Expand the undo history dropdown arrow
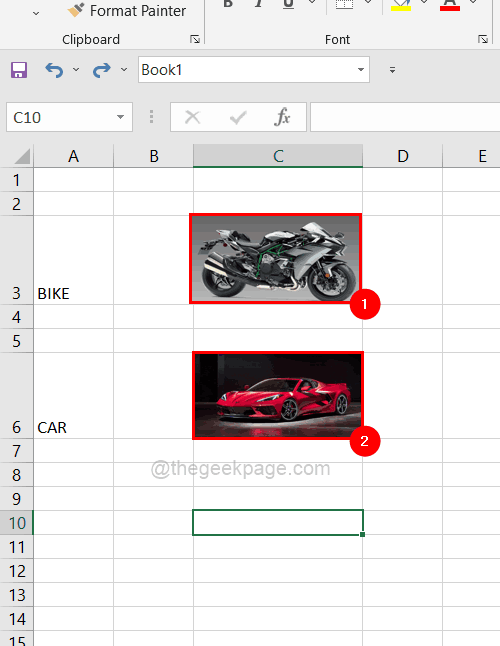Viewport: 500px width, 646px height. [x=76, y=70]
